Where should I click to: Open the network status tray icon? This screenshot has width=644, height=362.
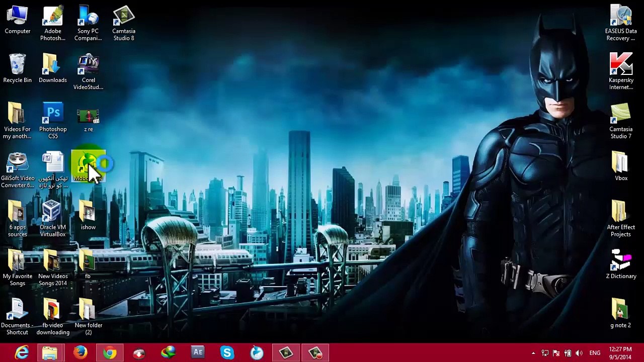(x=545, y=353)
